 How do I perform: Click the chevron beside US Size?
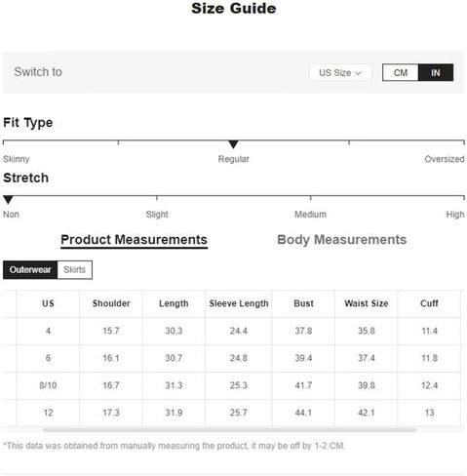[358, 73]
